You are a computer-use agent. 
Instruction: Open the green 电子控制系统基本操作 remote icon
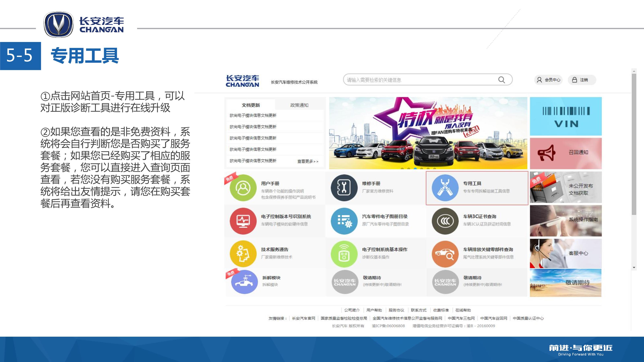coord(344,254)
